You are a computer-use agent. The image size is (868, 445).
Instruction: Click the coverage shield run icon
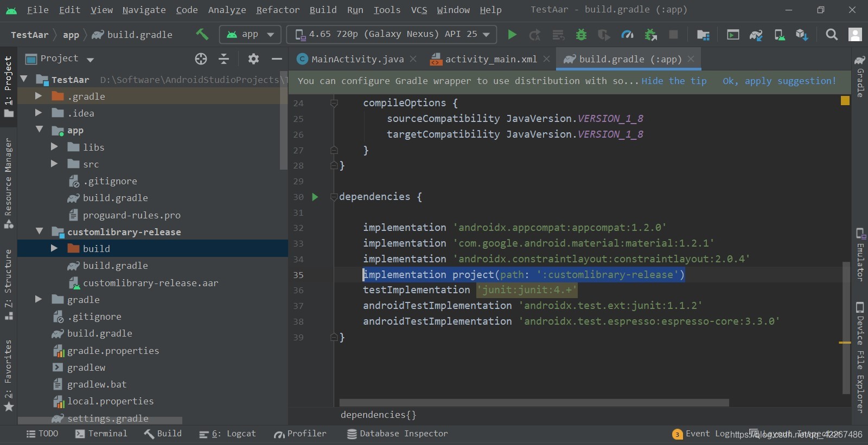click(x=604, y=35)
